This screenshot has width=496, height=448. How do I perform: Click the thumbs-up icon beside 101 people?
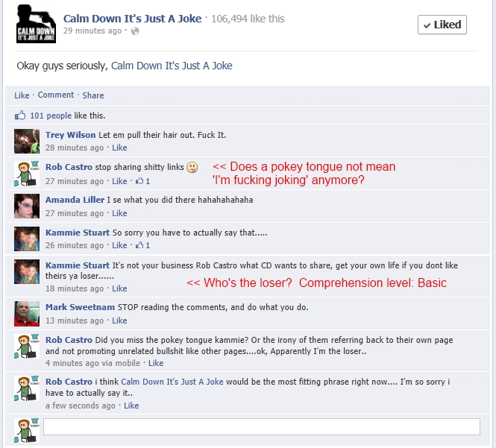pos(20,116)
